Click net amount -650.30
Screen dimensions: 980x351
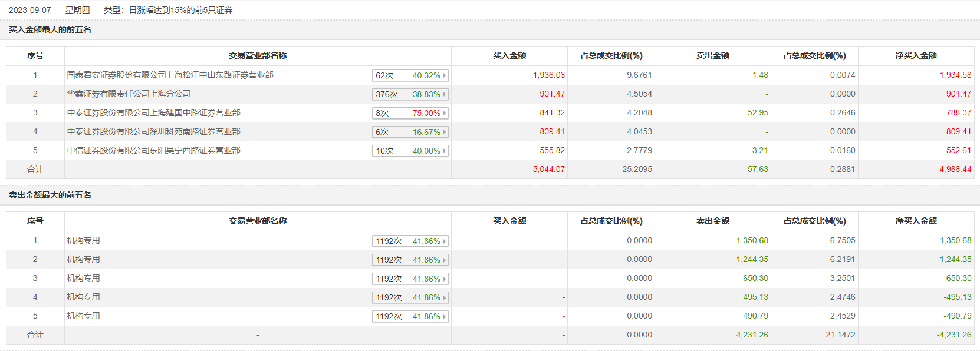[958, 278]
